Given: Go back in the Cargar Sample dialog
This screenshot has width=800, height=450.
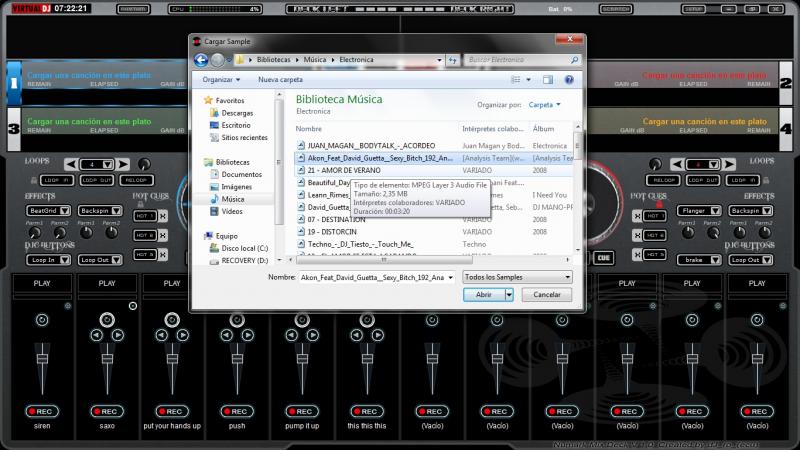Looking at the screenshot, I should [201, 60].
